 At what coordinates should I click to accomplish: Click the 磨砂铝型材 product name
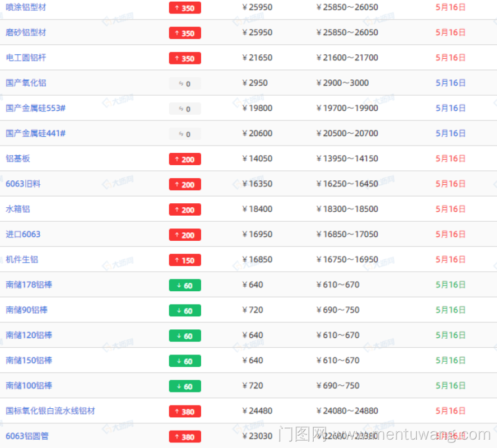(26, 32)
